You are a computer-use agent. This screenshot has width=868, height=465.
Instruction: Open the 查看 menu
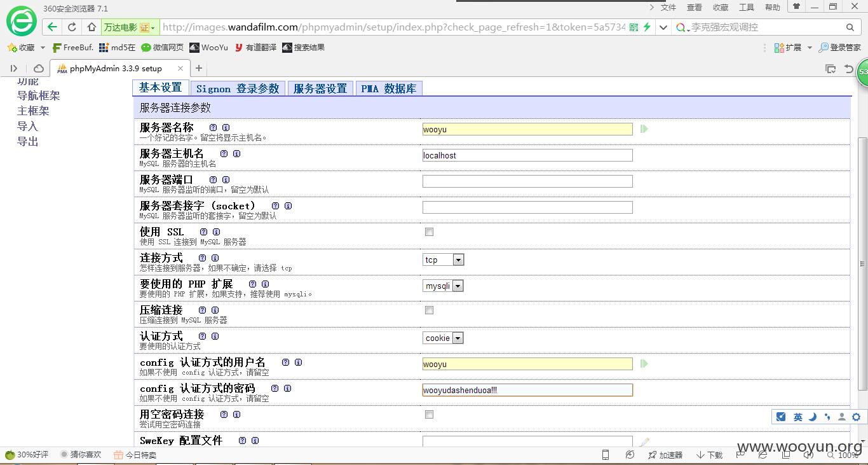(x=695, y=8)
